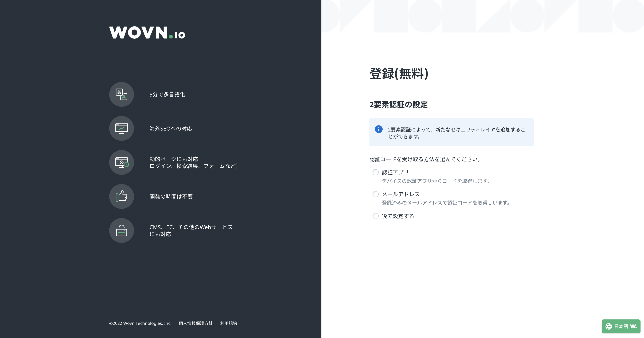Image resolution: width=644 pixels, height=338 pixels.
Task: Click the 5分で多言語化 feature text
Action: click(167, 95)
